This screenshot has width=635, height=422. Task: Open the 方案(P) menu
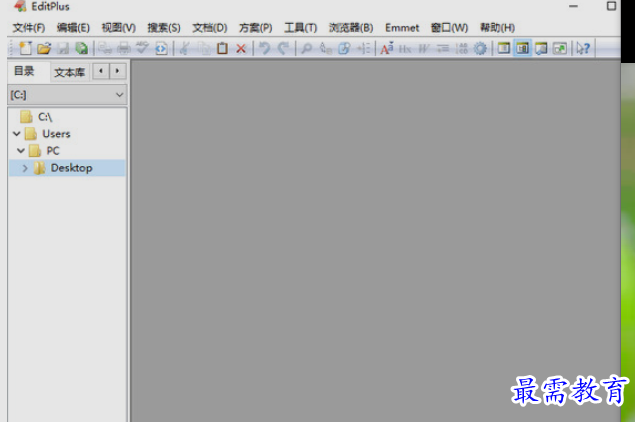coord(255,28)
